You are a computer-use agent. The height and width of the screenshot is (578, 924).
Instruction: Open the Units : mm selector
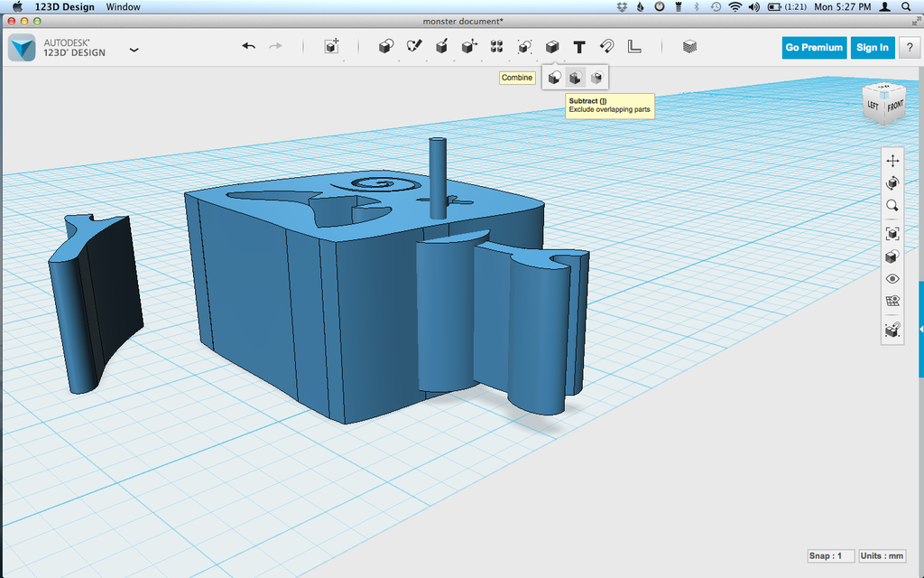882,555
